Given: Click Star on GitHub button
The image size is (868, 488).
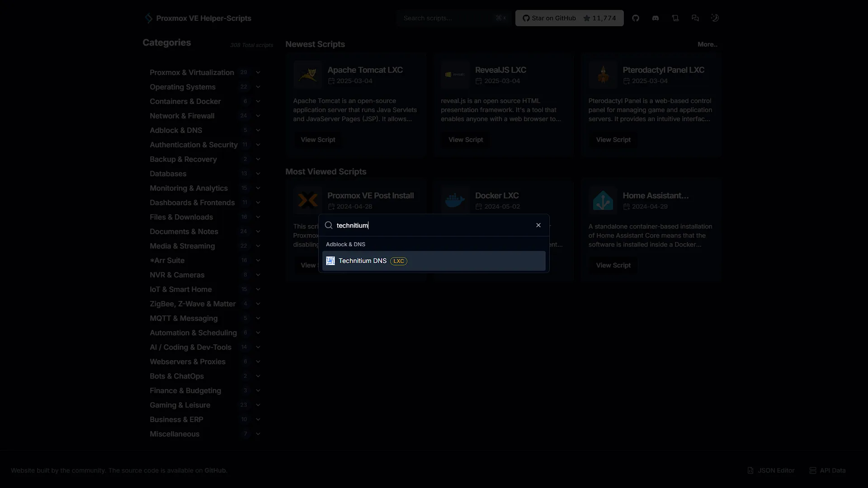Looking at the screenshot, I should [569, 18].
